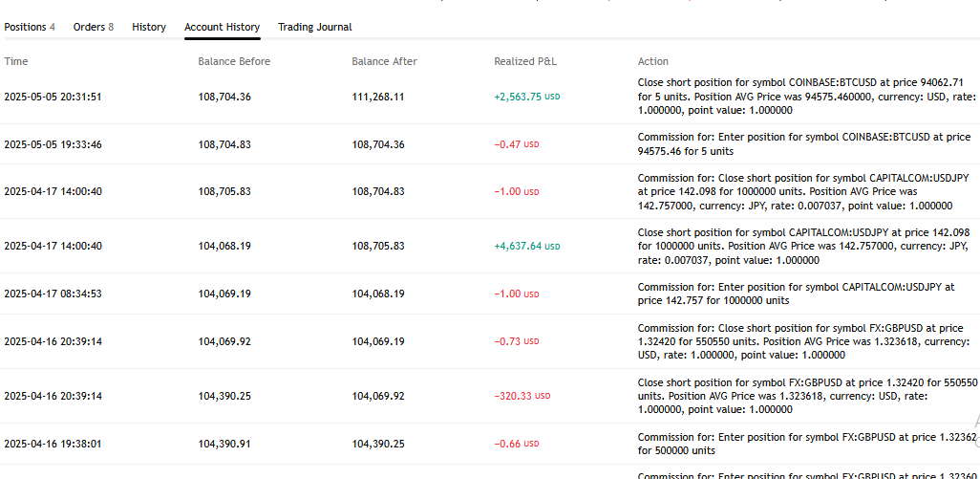Click the −320.33 USD realized loss value
The height and width of the screenshot is (479, 980).
tap(522, 396)
